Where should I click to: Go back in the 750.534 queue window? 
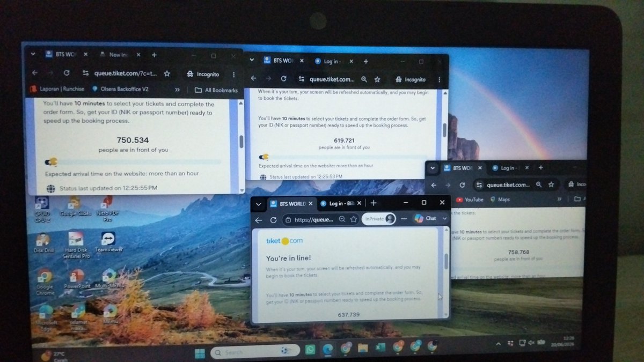[x=35, y=73]
